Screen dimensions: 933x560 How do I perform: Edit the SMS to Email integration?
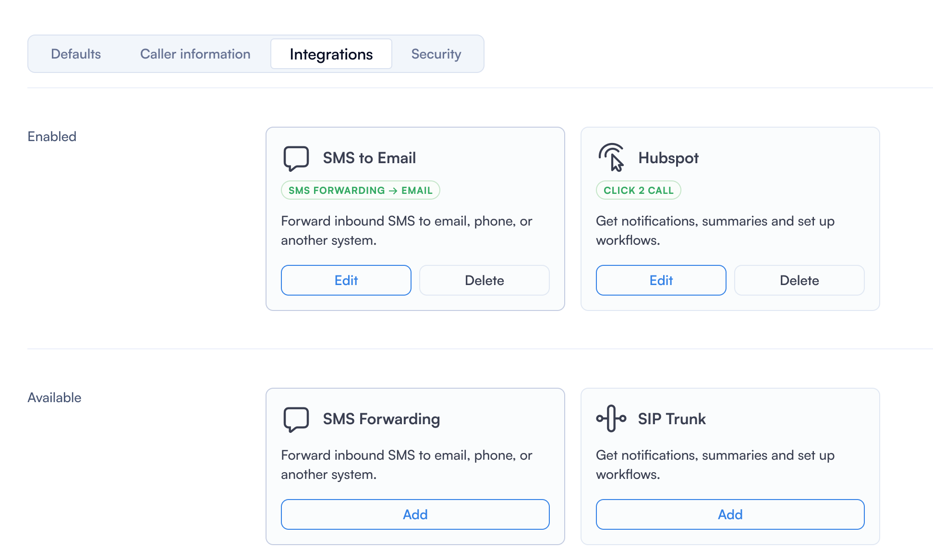(x=346, y=280)
